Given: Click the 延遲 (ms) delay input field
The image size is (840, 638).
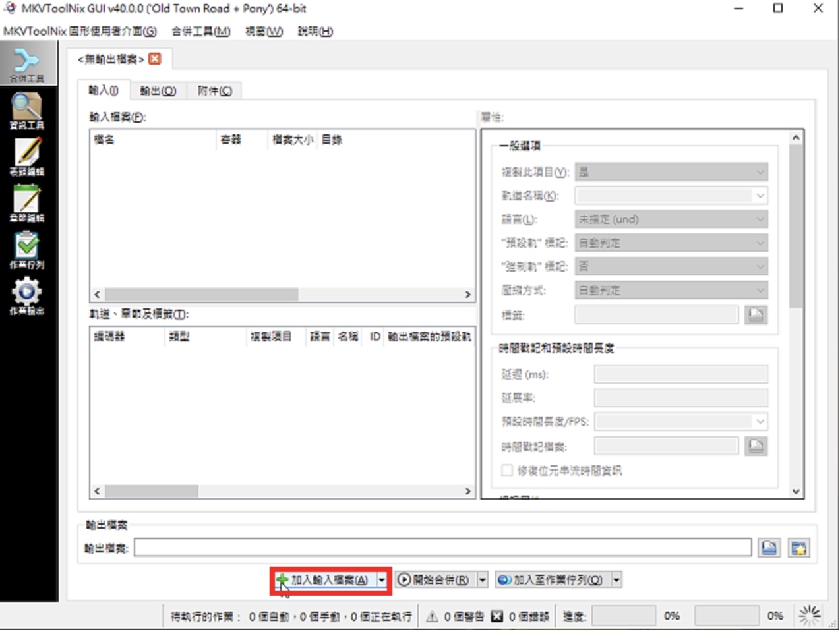Looking at the screenshot, I should (681, 374).
